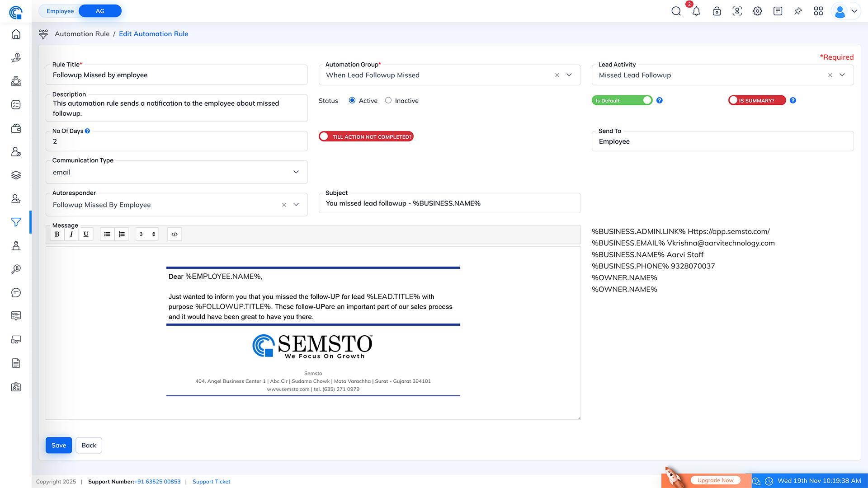
Task: Open the search icon in top bar
Action: click(x=676, y=11)
